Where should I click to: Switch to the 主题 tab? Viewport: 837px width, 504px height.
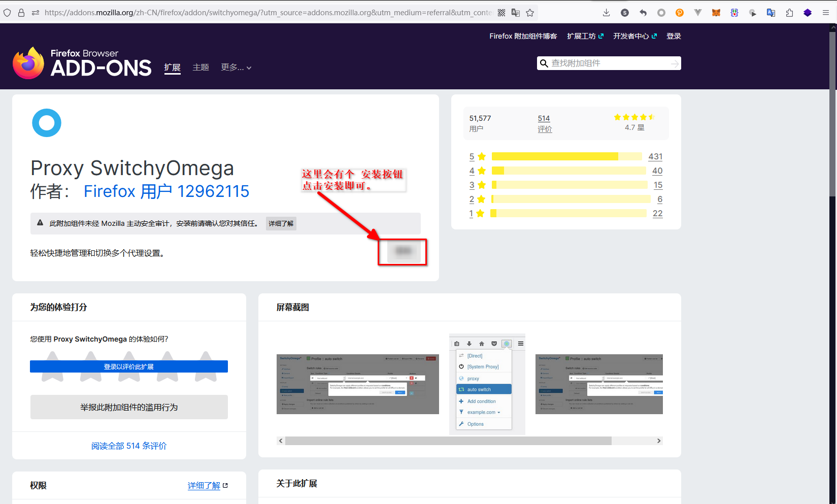click(200, 68)
